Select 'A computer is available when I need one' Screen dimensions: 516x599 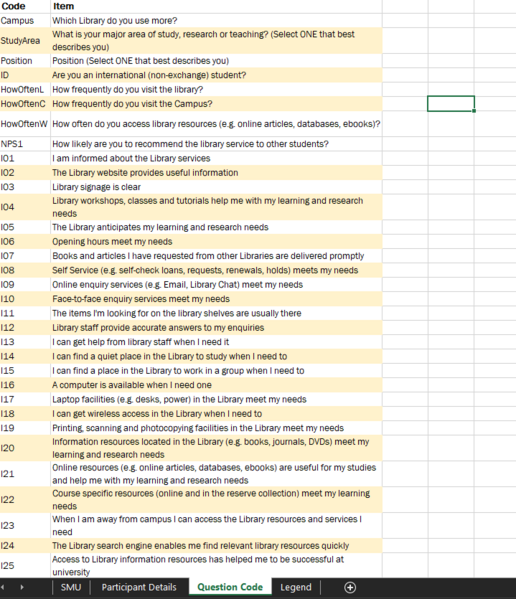(x=216, y=385)
